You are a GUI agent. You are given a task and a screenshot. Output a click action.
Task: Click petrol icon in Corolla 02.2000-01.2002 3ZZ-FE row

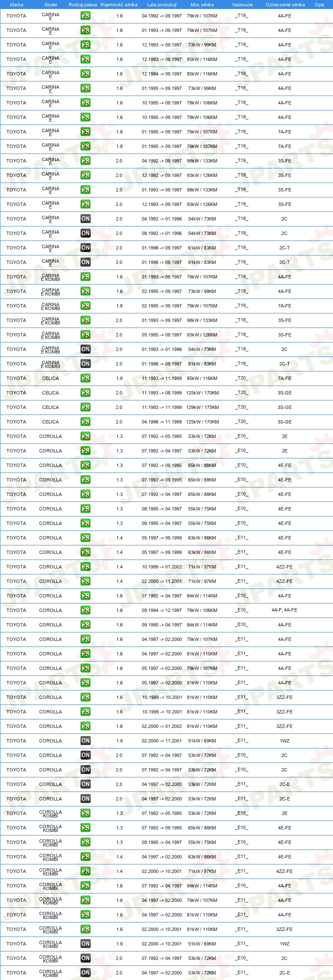pyautogui.click(x=85, y=726)
